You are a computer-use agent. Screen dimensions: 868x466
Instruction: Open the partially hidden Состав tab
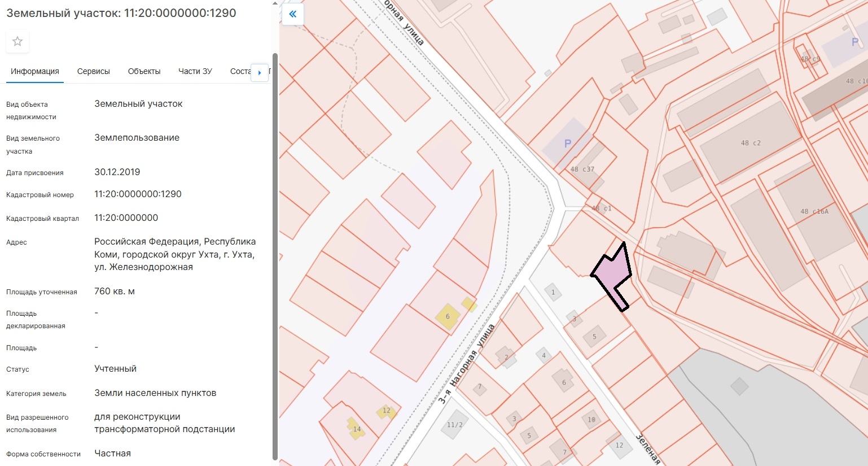coord(240,71)
